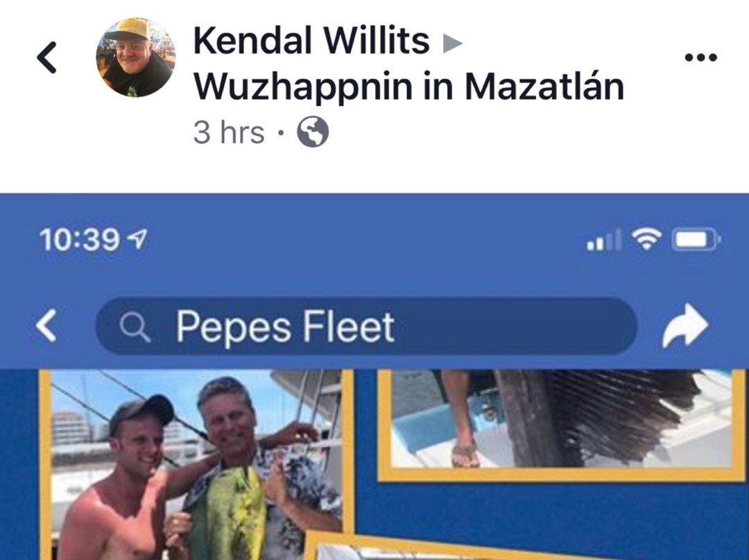749x560 pixels.
Task: Tap the small triangle arrow after Kendal Willits
Action: [x=452, y=43]
